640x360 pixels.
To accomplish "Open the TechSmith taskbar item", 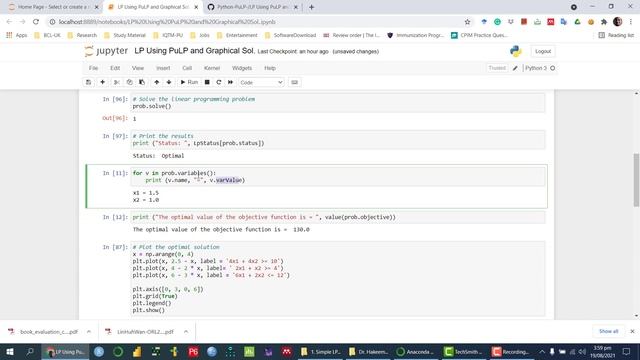I will (463, 351).
